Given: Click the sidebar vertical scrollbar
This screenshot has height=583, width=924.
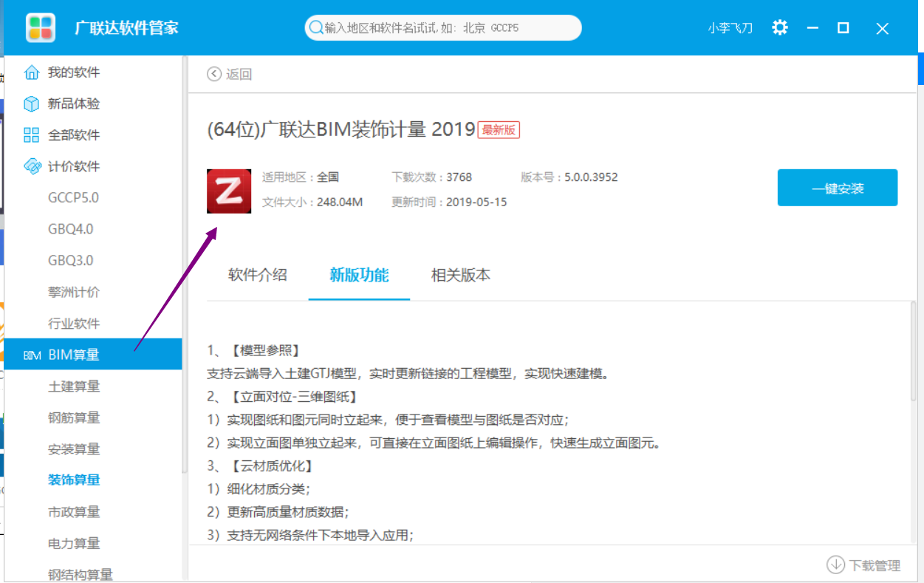Looking at the screenshot, I should tap(185, 266).
